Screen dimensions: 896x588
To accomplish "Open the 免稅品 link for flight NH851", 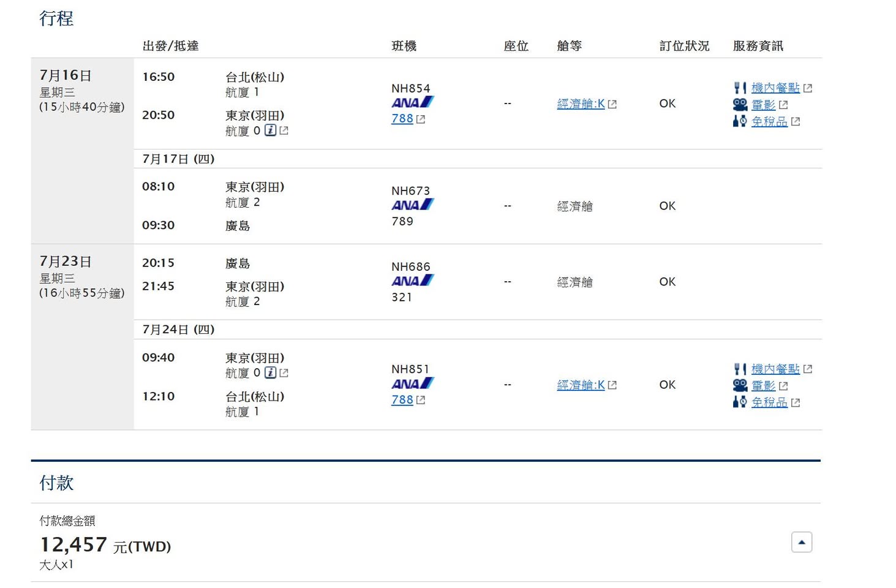I will [x=769, y=403].
